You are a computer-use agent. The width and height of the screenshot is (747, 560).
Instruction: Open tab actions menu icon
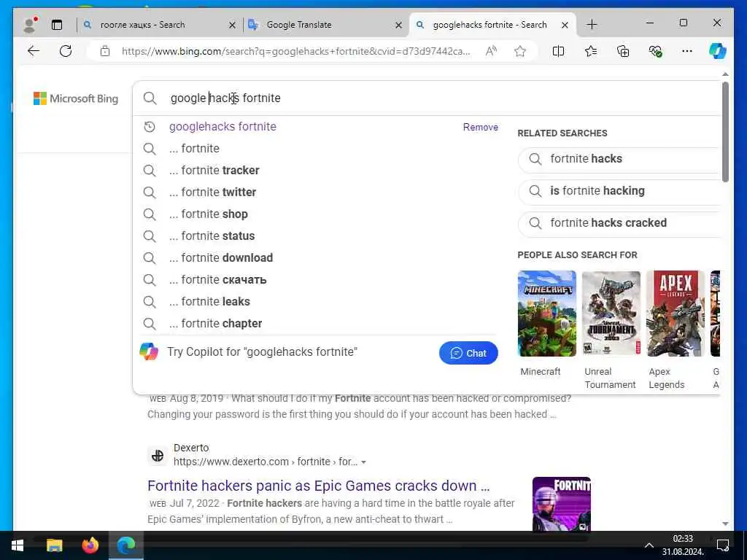57,25
